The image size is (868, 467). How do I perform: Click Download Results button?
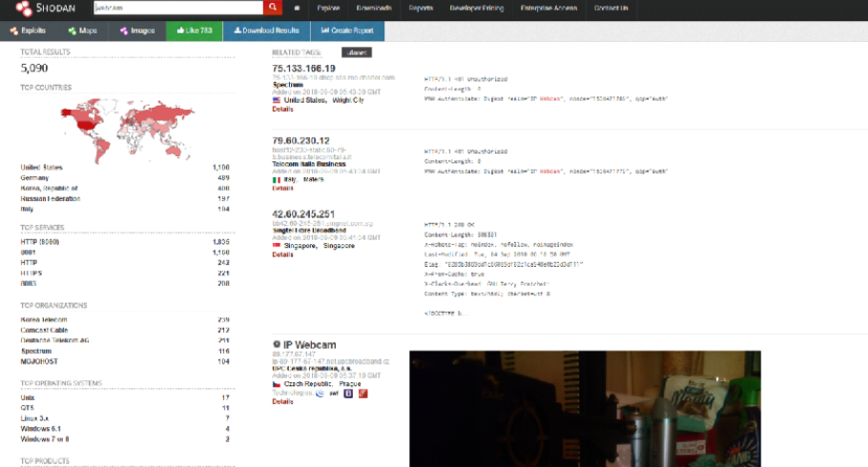[x=267, y=31]
